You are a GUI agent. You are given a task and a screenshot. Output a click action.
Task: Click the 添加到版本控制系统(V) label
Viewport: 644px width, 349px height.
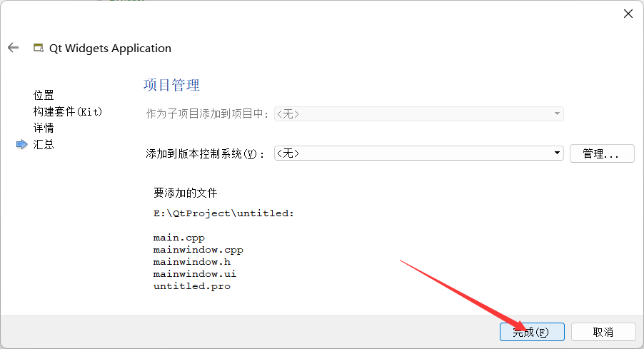tap(205, 153)
